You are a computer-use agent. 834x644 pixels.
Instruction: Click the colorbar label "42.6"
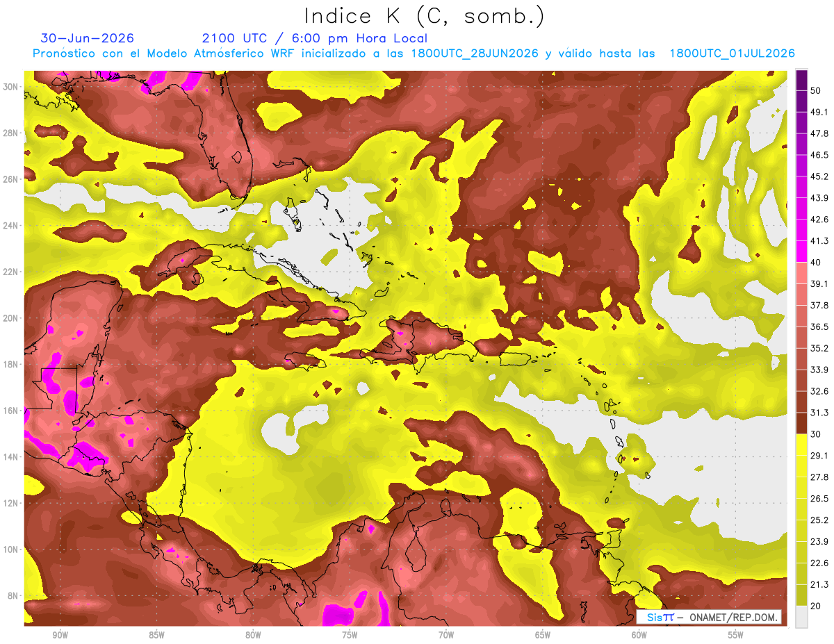point(819,220)
